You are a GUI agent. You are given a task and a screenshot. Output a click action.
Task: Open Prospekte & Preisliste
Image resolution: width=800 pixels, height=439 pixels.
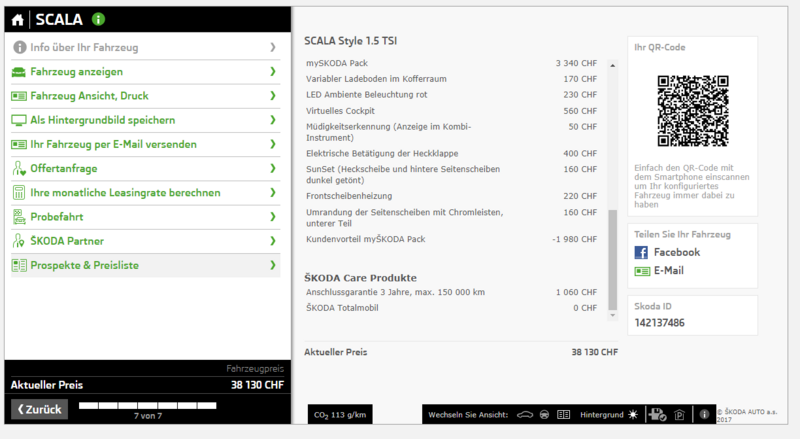click(x=145, y=265)
